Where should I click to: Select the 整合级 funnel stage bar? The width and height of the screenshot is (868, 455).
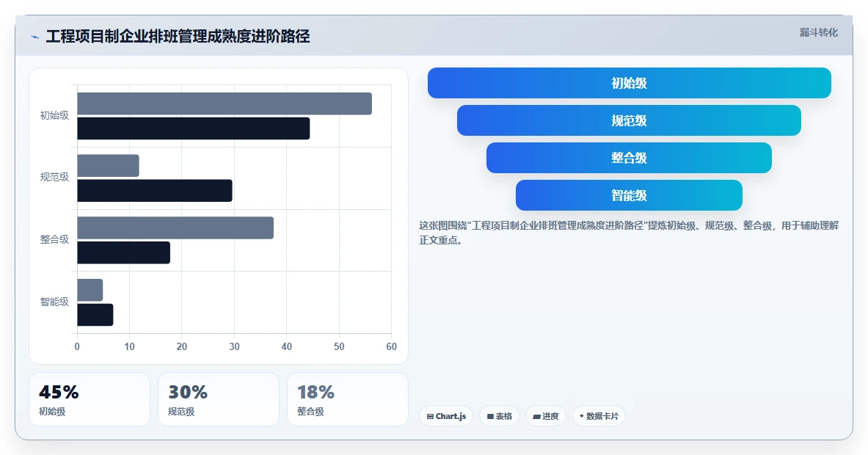[629, 158]
